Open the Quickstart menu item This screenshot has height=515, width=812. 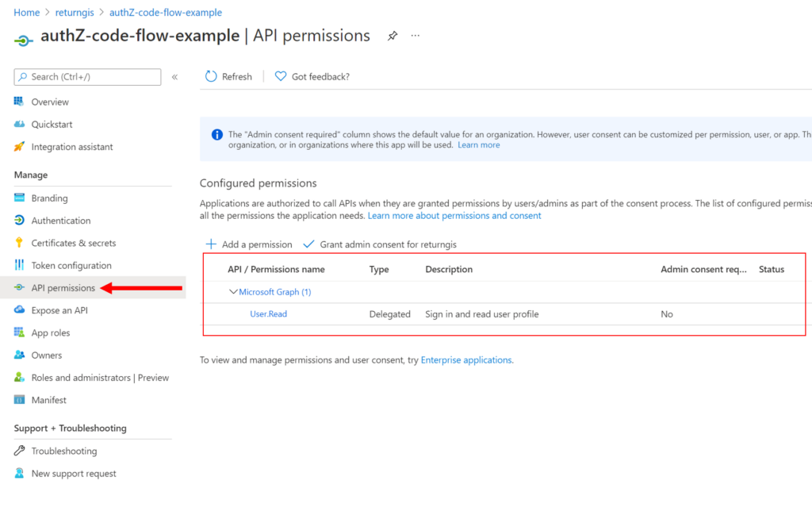tap(52, 125)
